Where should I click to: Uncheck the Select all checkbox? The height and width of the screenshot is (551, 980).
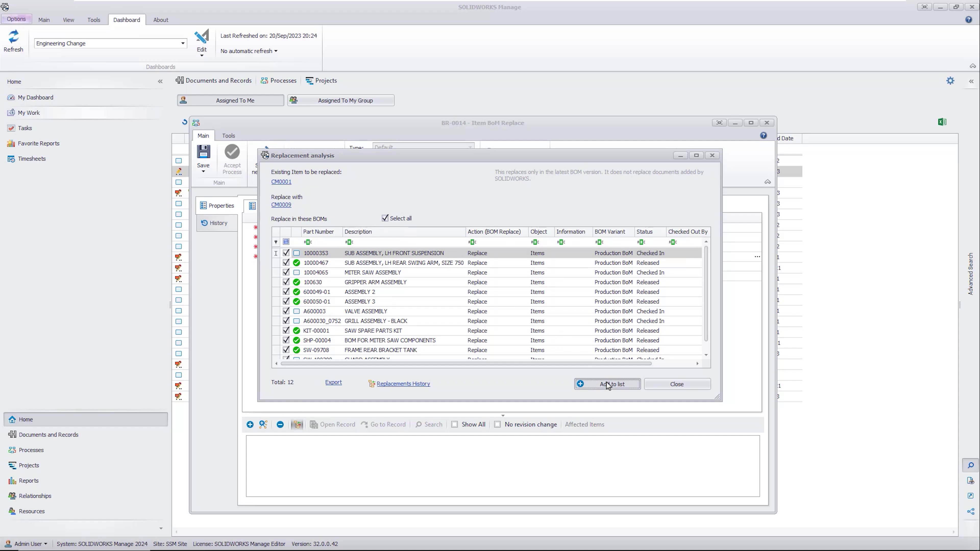click(x=385, y=218)
